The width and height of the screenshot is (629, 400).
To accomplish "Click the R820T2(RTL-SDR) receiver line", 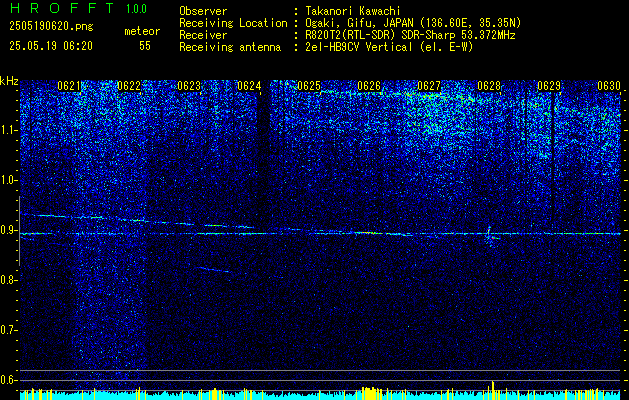I will click(x=410, y=35).
